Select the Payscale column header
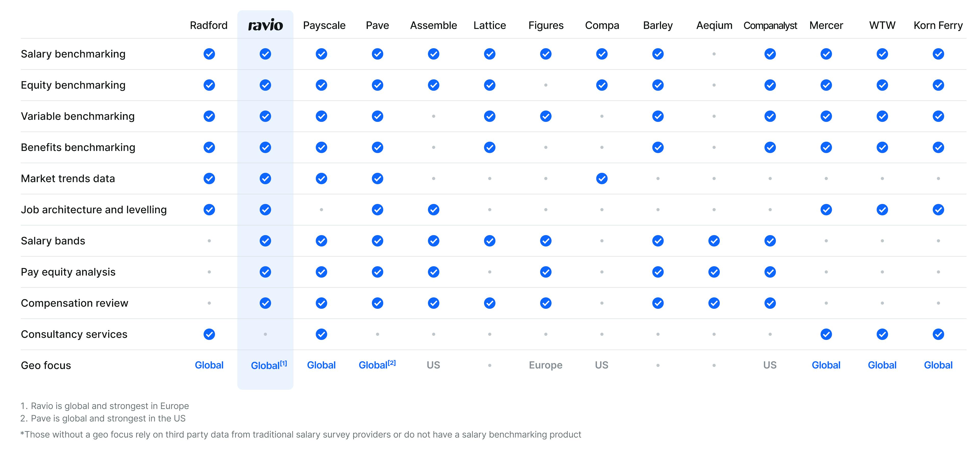Image resolution: width=980 pixels, height=450 pixels. [324, 26]
